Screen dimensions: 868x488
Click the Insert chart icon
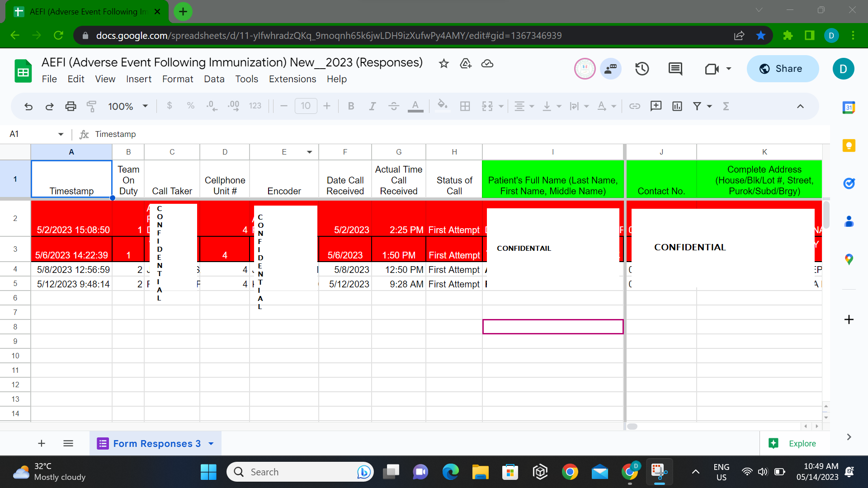pyautogui.click(x=677, y=106)
